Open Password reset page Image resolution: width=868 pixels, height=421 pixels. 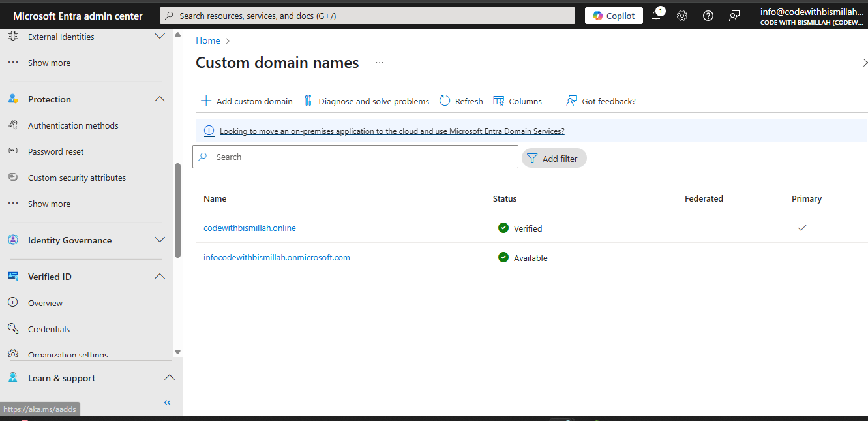coord(56,151)
